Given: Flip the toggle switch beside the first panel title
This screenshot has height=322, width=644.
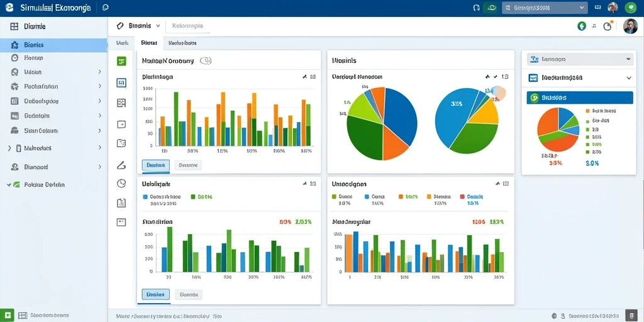Looking at the screenshot, I should 206,61.
